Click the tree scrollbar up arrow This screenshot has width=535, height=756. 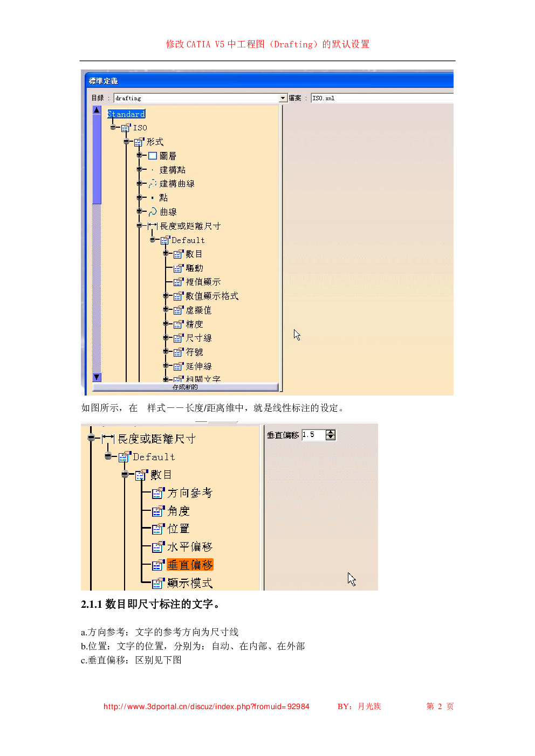coord(97,110)
